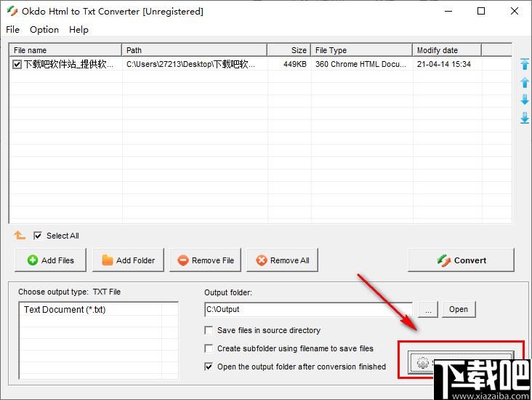Move selected file down one position
This screenshot has width=532, height=400.
point(525,100)
